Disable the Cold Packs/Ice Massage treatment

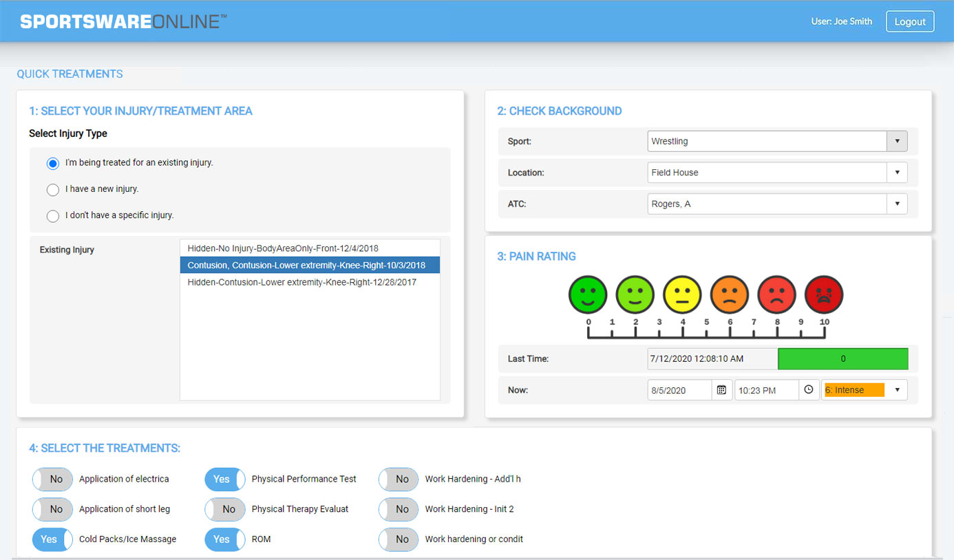(x=52, y=539)
